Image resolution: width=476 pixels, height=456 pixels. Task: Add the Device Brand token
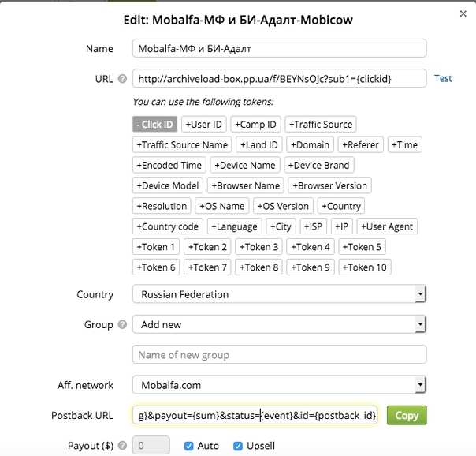pyautogui.click(x=318, y=166)
